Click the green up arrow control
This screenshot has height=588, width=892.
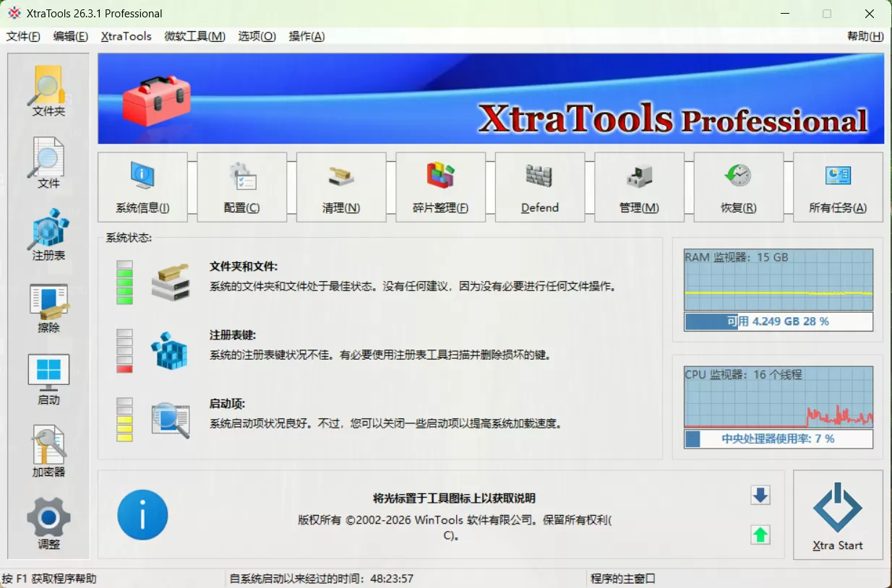(x=760, y=535)
